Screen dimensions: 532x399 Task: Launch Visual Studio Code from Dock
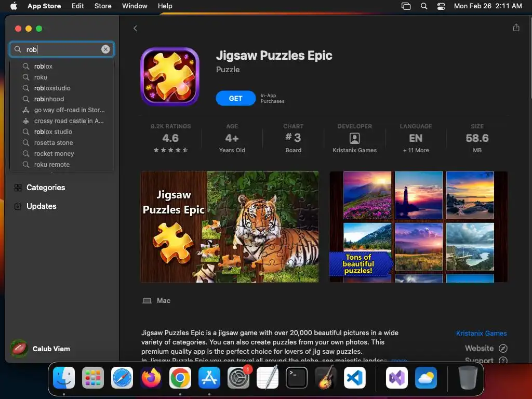pyautogui.click(x=354, y=378)
